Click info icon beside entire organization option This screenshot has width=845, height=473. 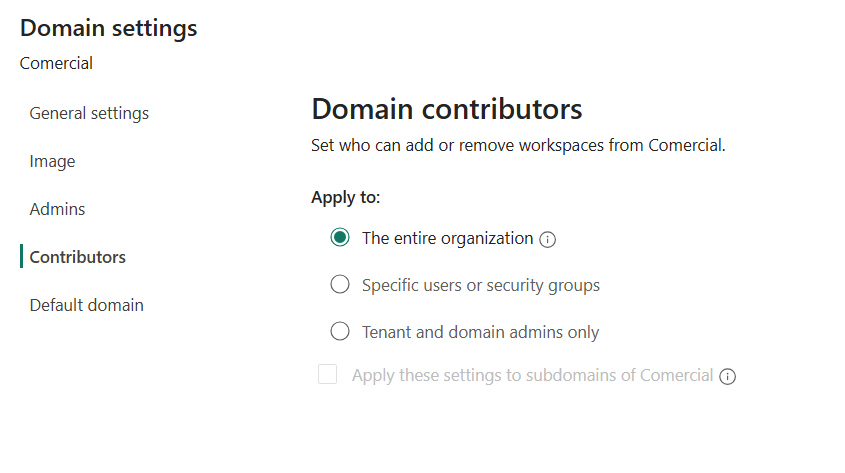tap(547, 239)
